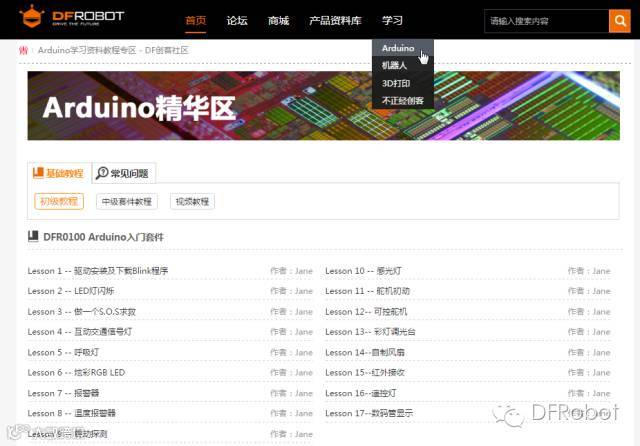Select the 视频教程 filter button

point(192,201)
